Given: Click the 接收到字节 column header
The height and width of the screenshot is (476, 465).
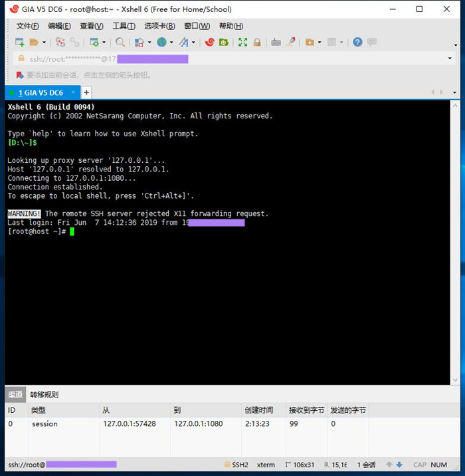Looking at the screenshot, I should pos(306,410).
